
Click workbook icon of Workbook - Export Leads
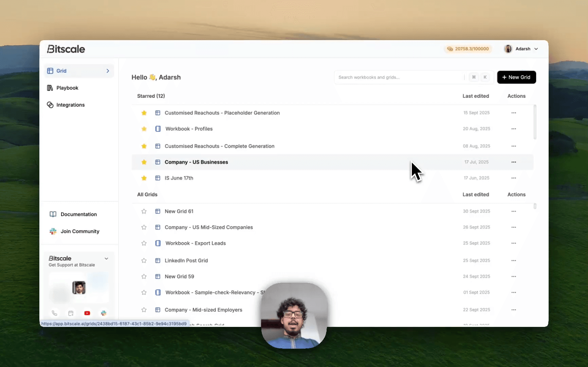tap(158, 243)
